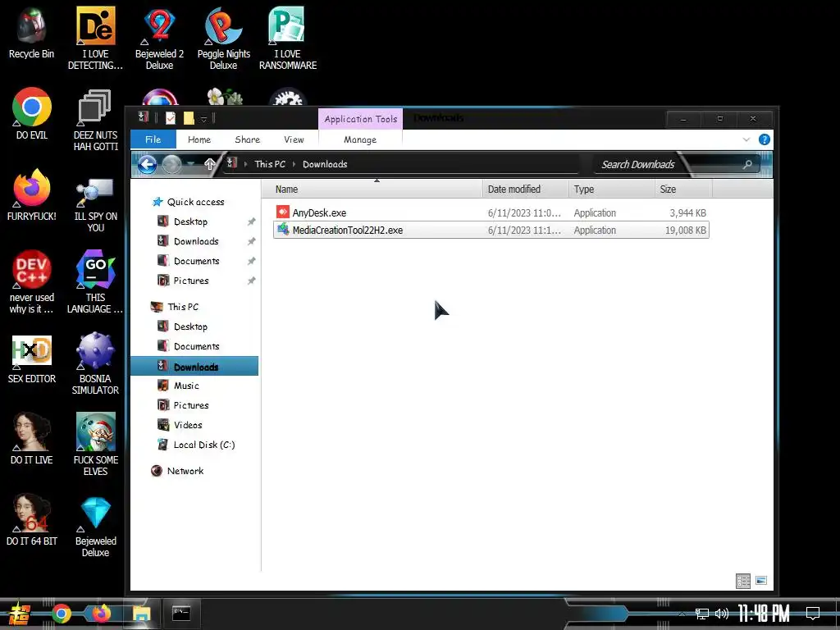Screen dimensions: 840x630
Task: Click the Explorer Back arrow button
Action: pos(148,164)
